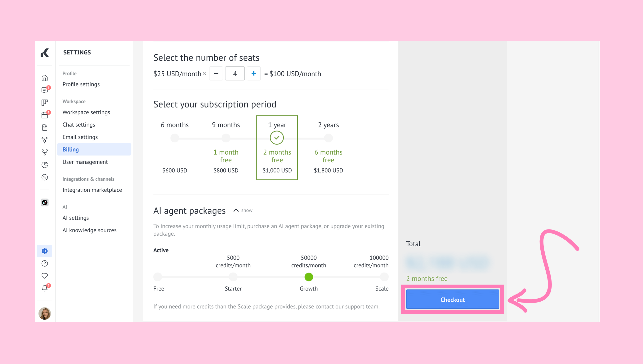This screenshot has width=643, height=364.
Task: Toggle the AI agent packages show chevron
Action: [x=236, y=210]
